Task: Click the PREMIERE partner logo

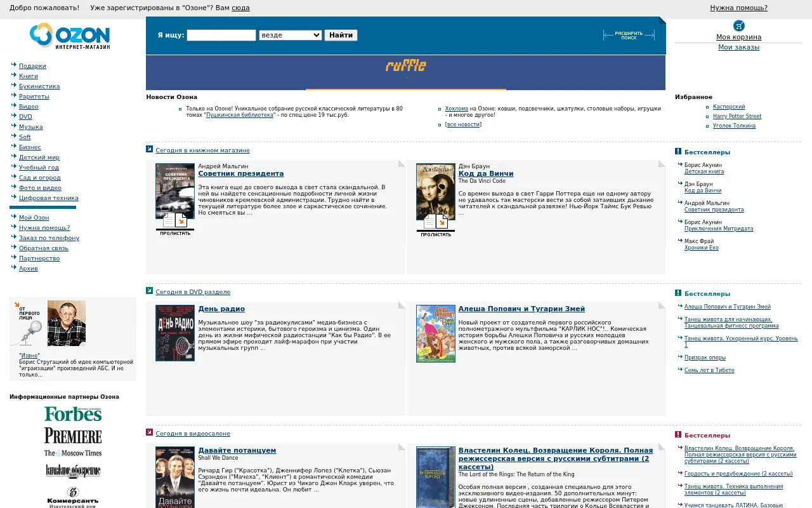Action: [x=73, y=436]
